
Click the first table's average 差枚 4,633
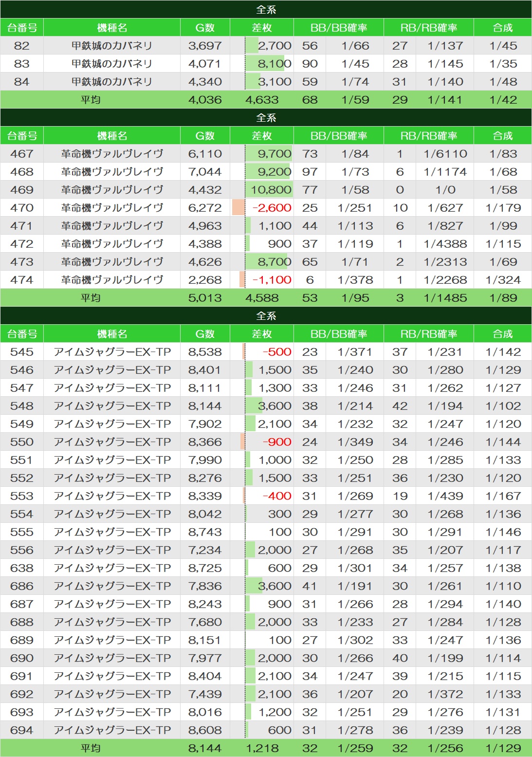262,100
